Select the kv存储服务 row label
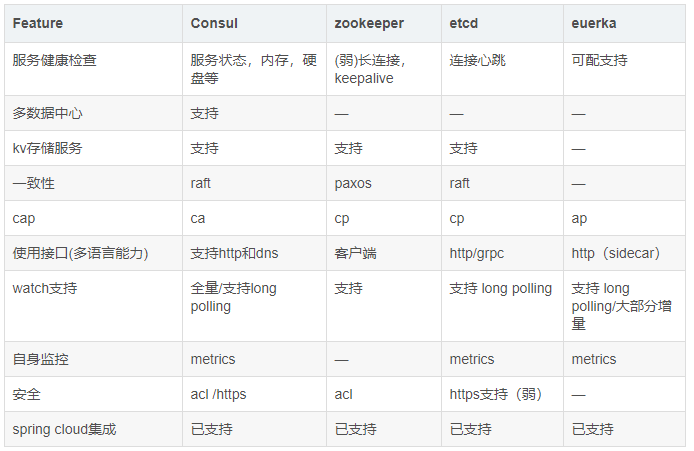Screen dimensions: 694x451 click(x=47, y=148)
